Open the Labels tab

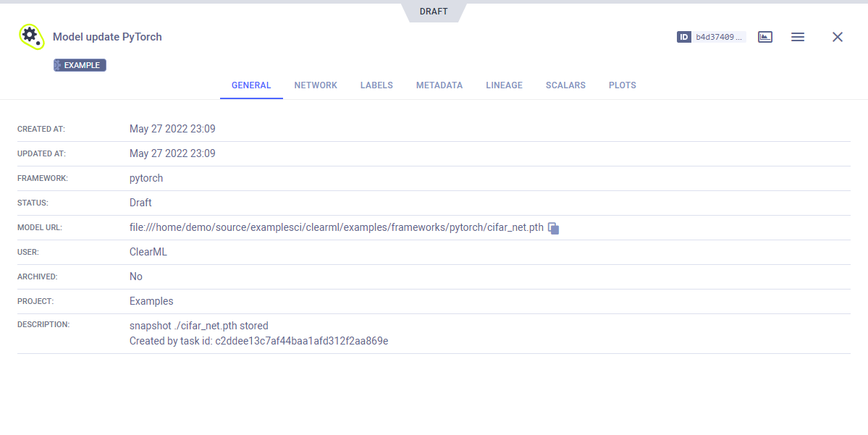pos(376,85)
